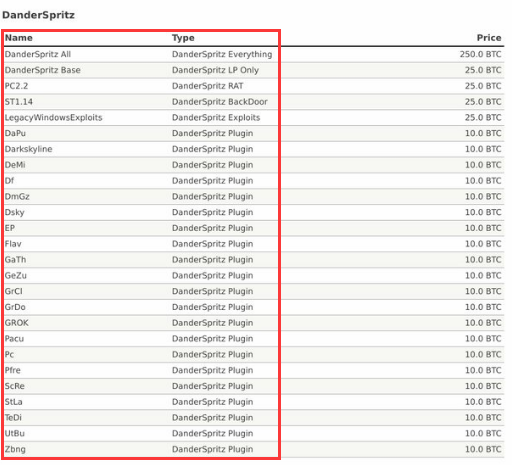Click the DanderSpritz Everything type cell
The image size is (512, 465).
222,54
